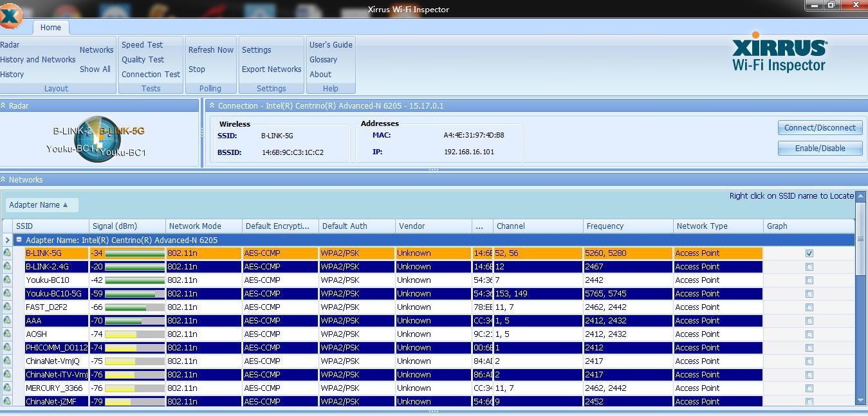This screenshot has height=416, width=868.
Task: Collapse the Adapter Name group row
Action: pos(19,240)
